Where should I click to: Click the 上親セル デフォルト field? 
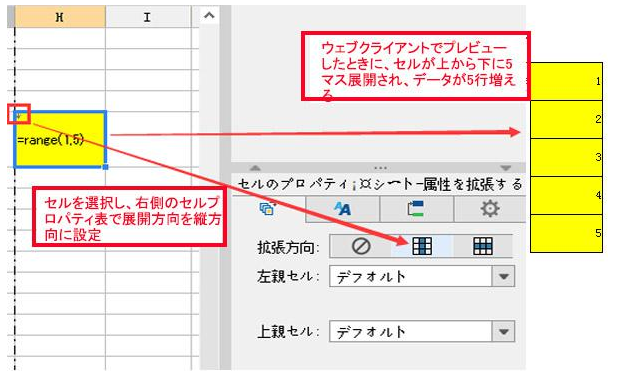(x=411, y=332)
